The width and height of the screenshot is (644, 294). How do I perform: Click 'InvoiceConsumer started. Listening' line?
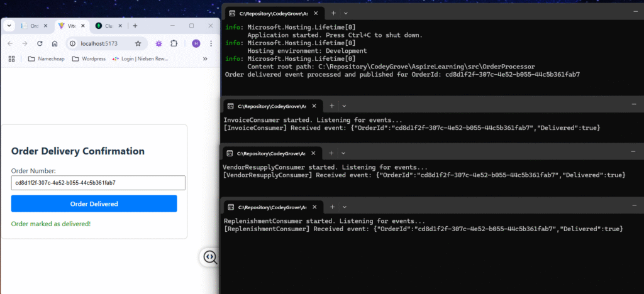313,120
